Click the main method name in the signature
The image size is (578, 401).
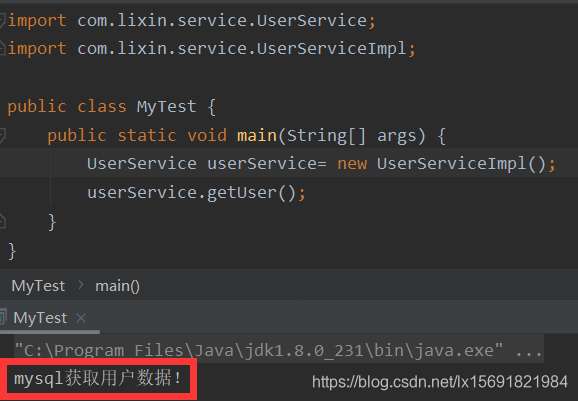(x=257, y=135)
